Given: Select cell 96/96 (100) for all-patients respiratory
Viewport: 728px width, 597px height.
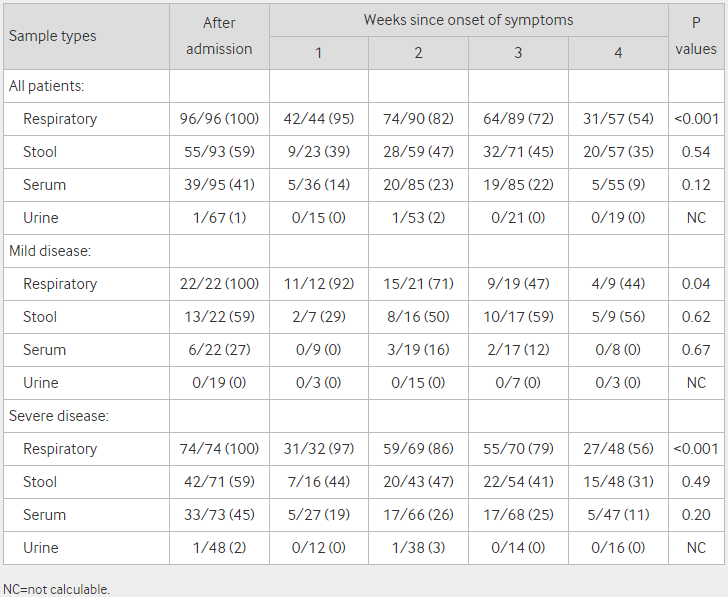Looking at the screenshot, I should pos(219,119).
